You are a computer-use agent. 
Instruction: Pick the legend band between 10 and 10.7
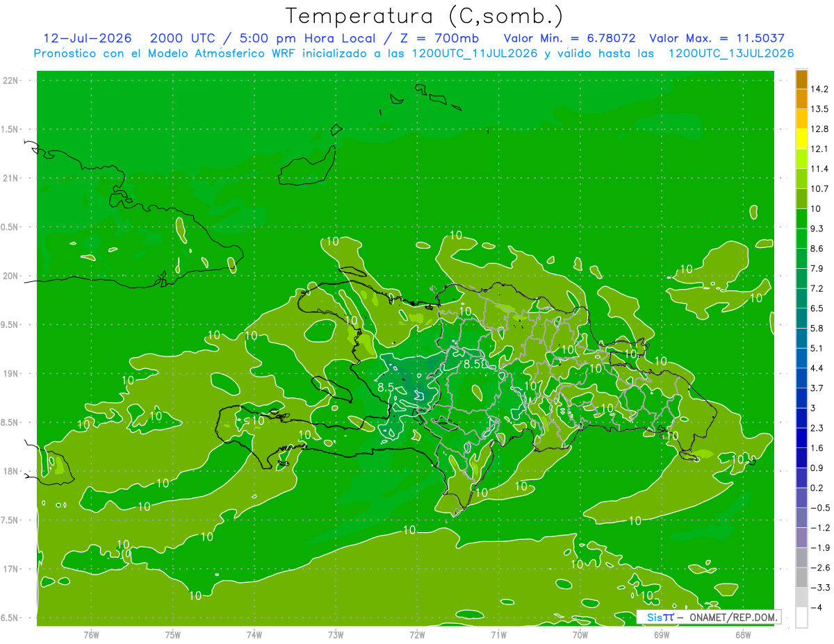pyautogui.click(x=801, y=199)
